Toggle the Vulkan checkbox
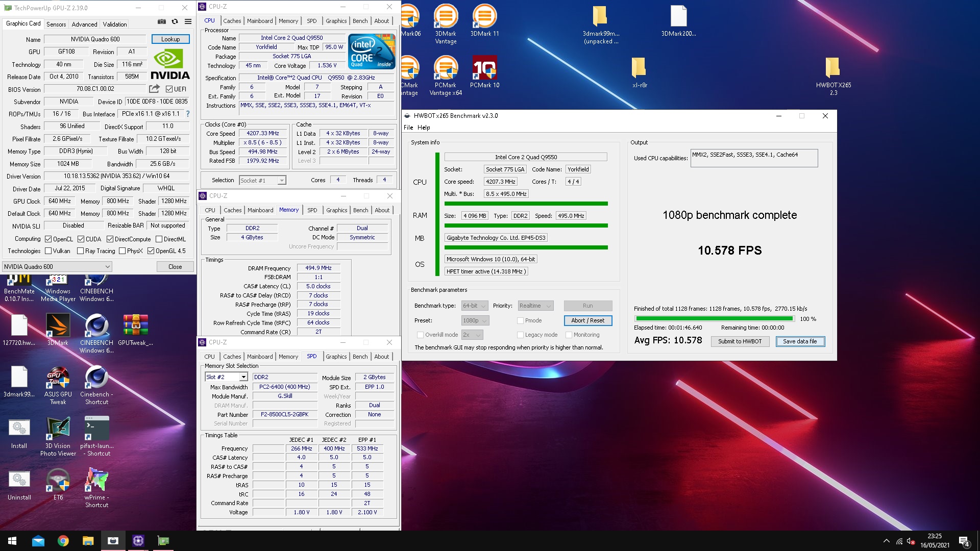Image resolution: width=980 pixels, height=551 pixels. pos(48,251)
